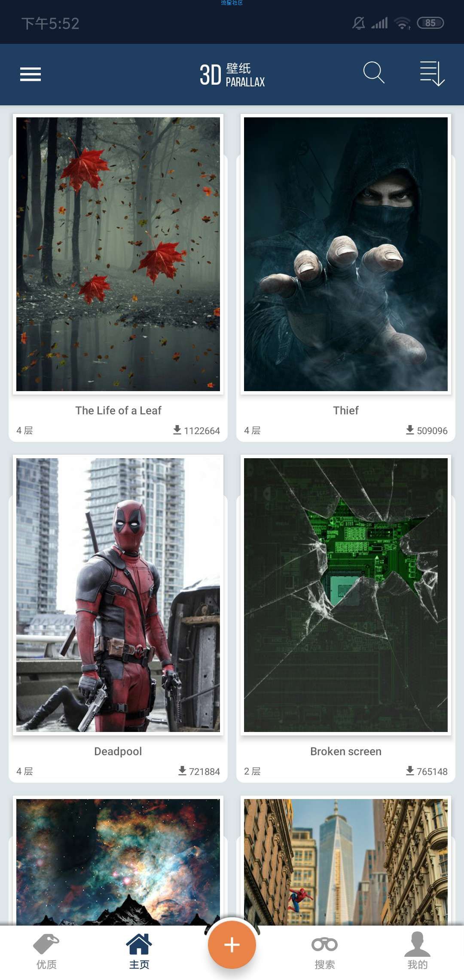The image size is (464, 980).
Task: Open the galaxy nebula wallpaper thumbnail
Action: [118, 862]
